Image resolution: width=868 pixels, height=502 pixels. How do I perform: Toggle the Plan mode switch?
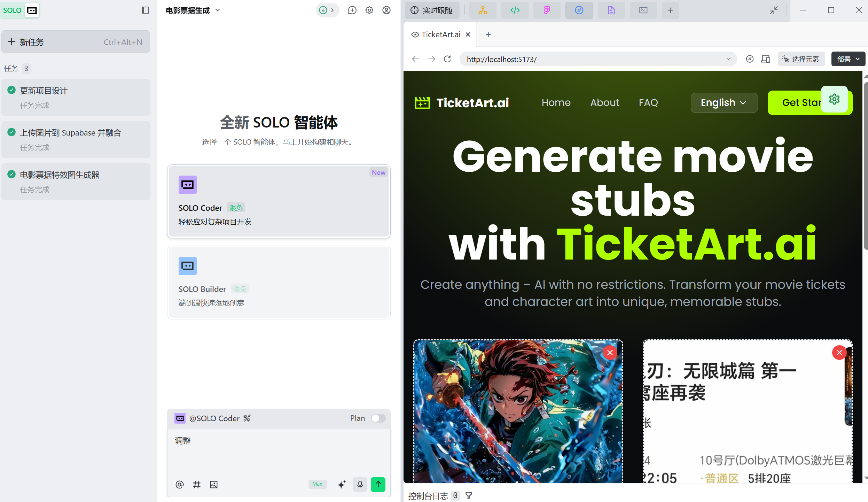(378, 418)
